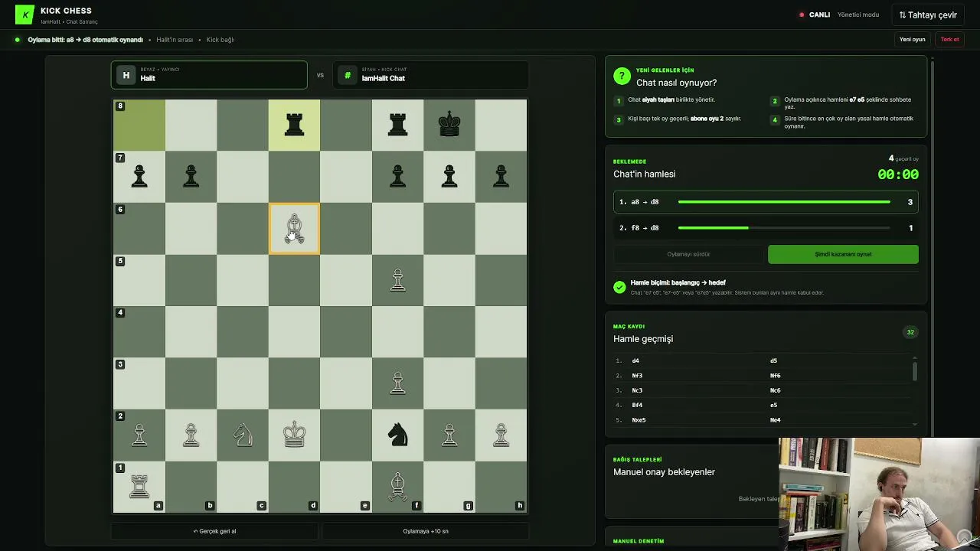This screenshot has height=551, width=980.
Task: Select the black pawn on b7
Action: (x=191, y=177)
